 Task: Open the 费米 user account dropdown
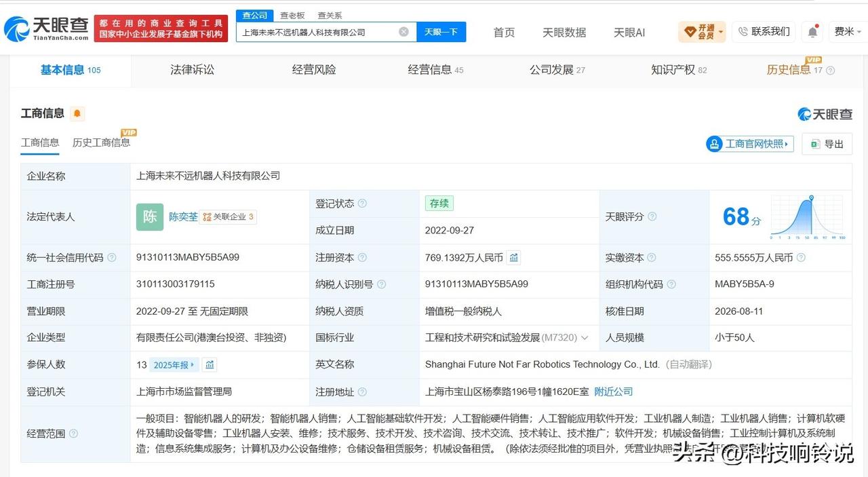(848, 31)
